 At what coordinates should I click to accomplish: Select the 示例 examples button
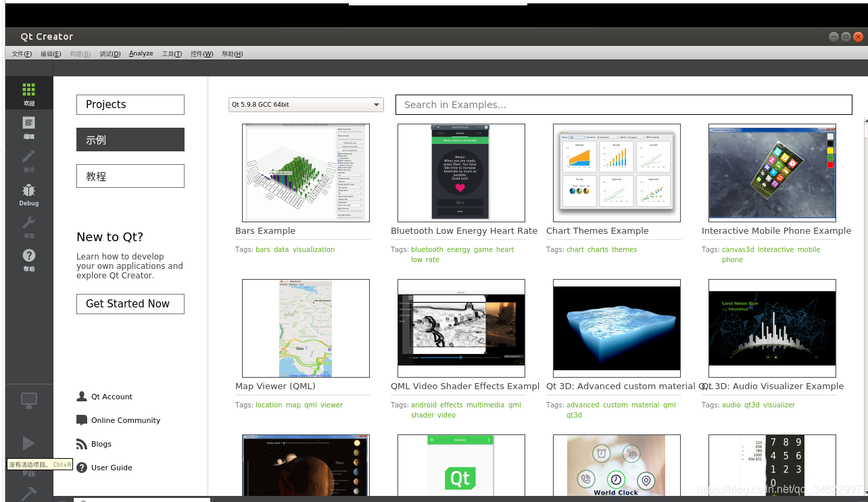coord(130,140)
